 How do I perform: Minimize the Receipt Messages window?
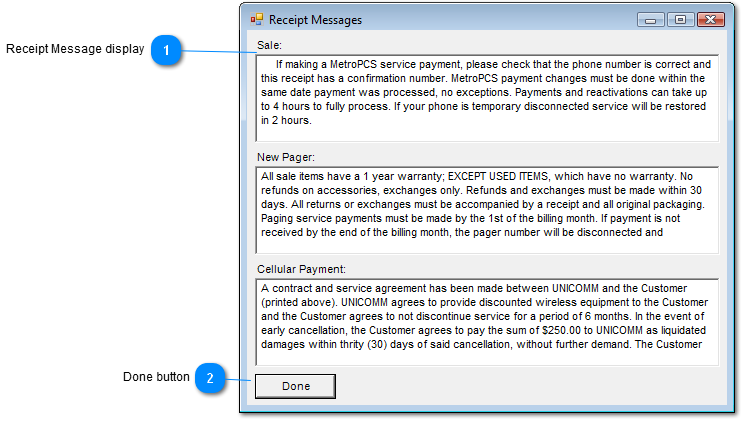650,20
